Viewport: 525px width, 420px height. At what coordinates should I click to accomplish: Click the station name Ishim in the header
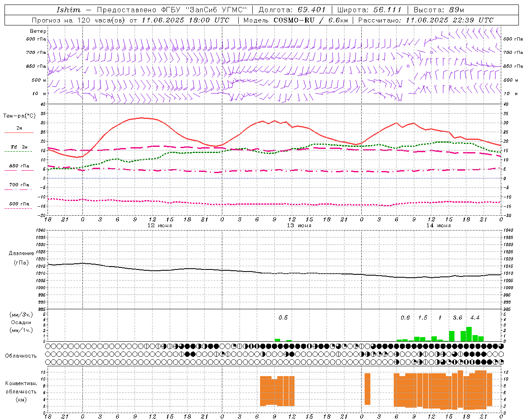click(68, 10)
